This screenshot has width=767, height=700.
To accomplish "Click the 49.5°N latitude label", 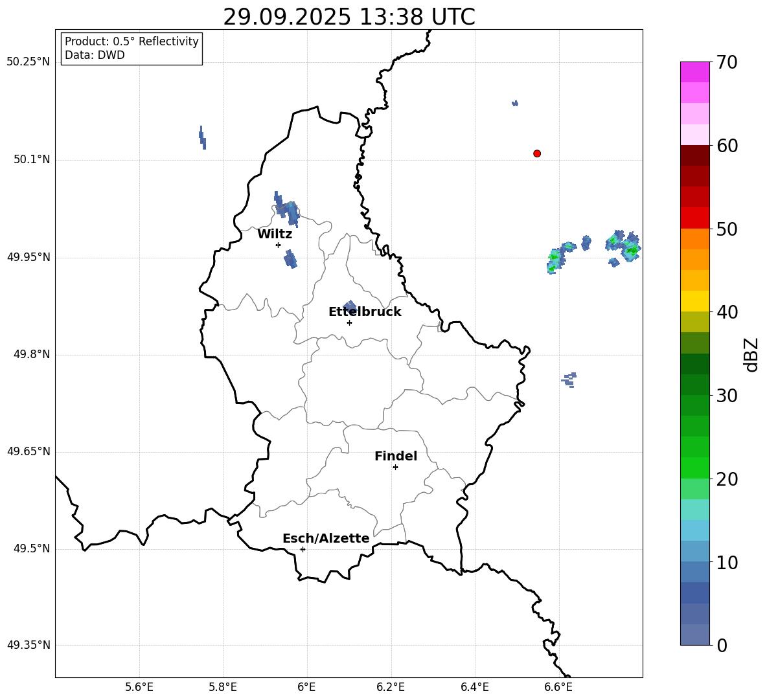I will (x=32, y=548).
